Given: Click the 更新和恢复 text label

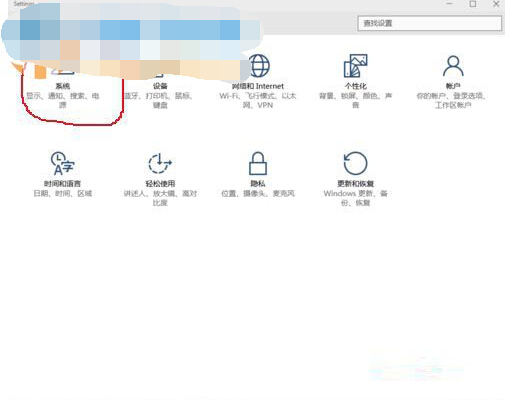Looking at the screenshot, I should (x=355, y=184).
